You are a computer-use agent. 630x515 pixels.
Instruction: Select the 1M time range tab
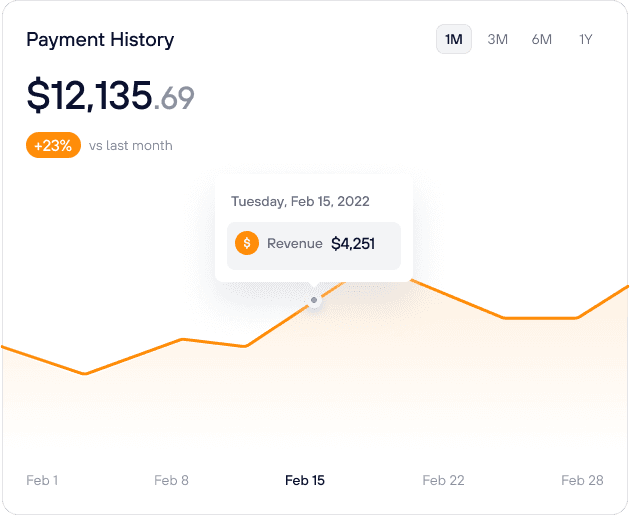(x=454, y=39)
